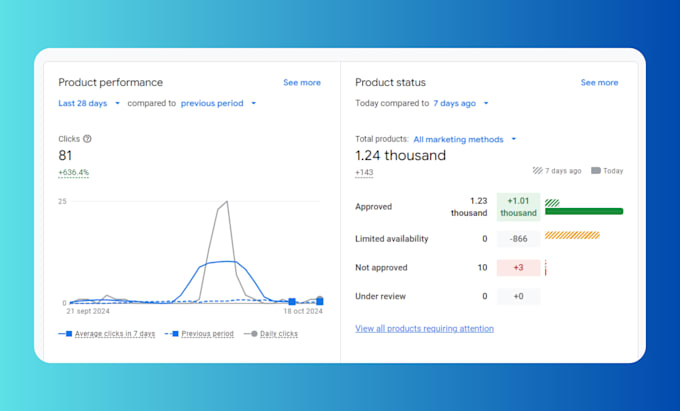The width and height of the screenshot is (680, 411).
Task: Click the Limited availability row label
Action: click(x=392, y=239)
